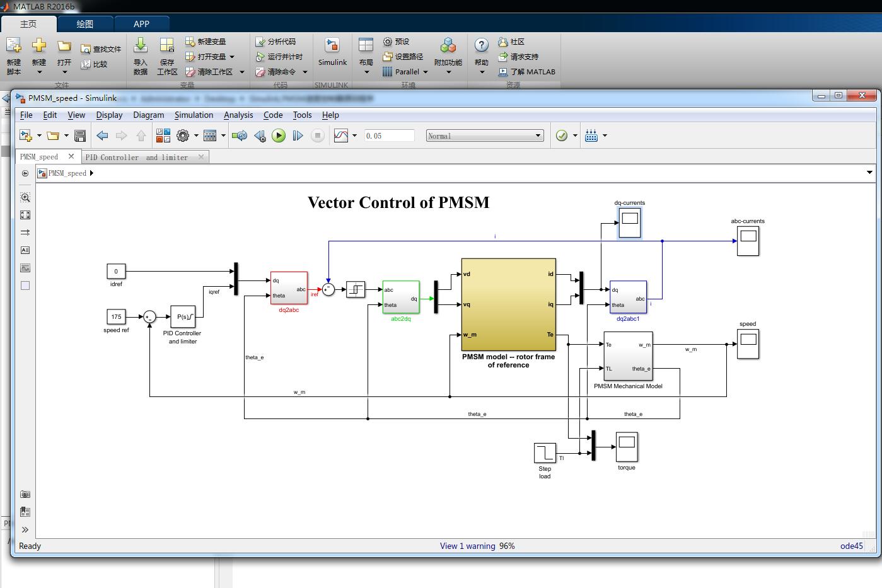
Task: Click the Hide/Show Explorer Bar icon
Action: tap(25, 173)
